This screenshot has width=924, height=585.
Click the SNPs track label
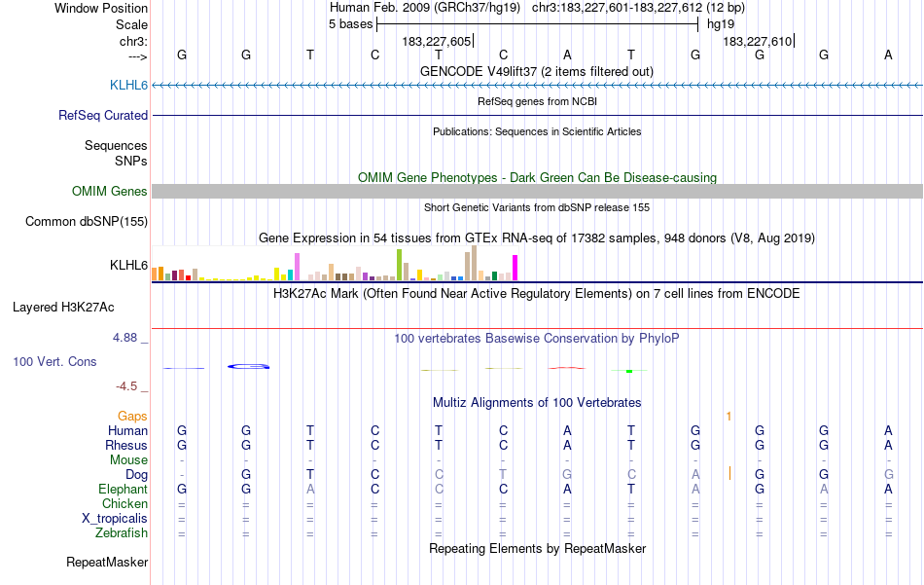[x=131, y=161]
